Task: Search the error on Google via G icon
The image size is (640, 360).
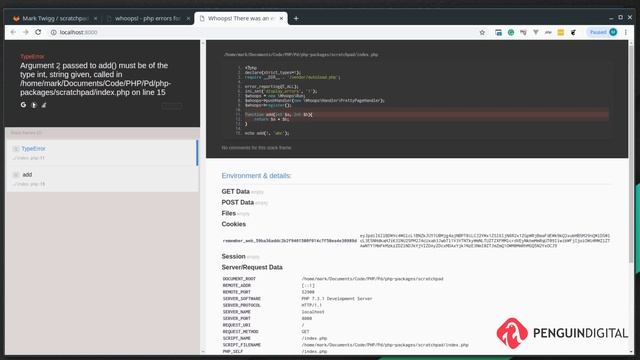Action: pos(23,105)
